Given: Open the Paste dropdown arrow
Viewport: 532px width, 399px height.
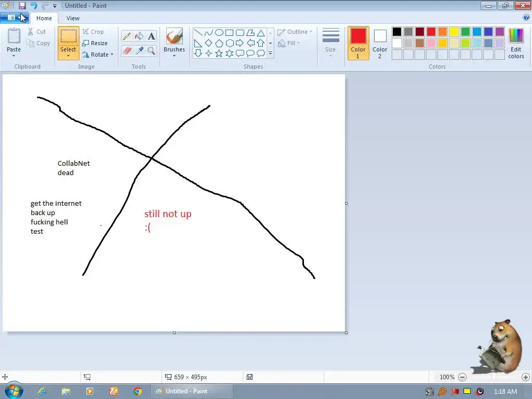Looking at the screenshot, I should coord(14,56).
